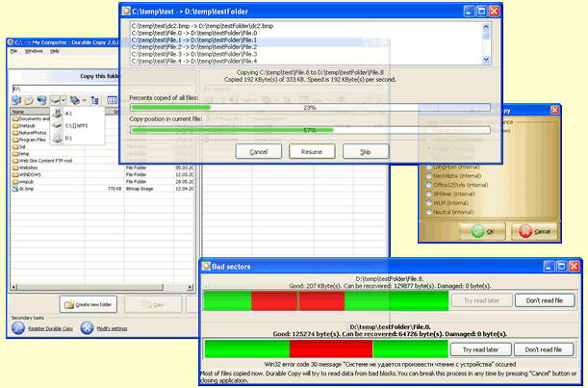
Task: Click Don't read file for File.0
Action: (x=544, y=349)
